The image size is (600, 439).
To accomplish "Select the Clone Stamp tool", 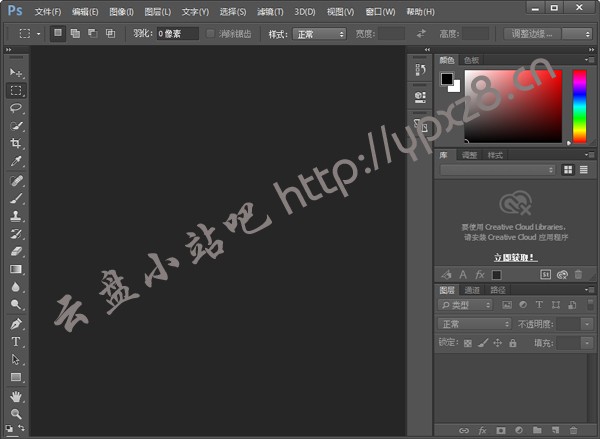I will click(16, 216).
